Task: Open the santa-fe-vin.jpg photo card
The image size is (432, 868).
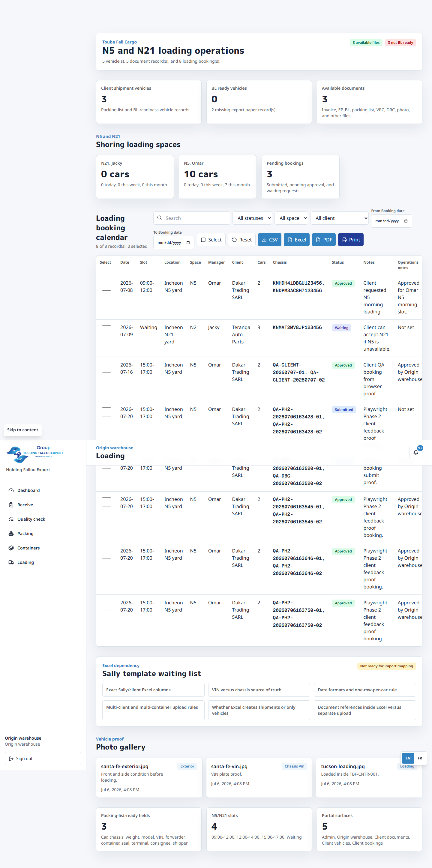Action: pos(259,778)
